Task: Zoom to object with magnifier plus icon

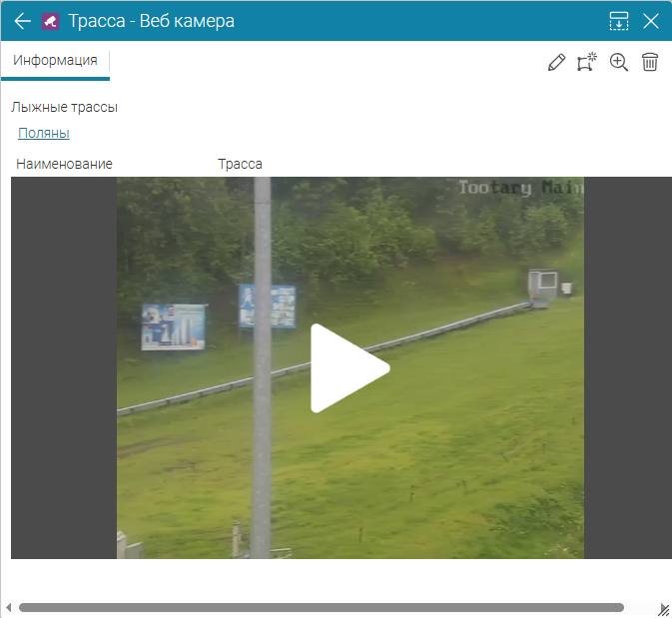Action: pos(619,62)
